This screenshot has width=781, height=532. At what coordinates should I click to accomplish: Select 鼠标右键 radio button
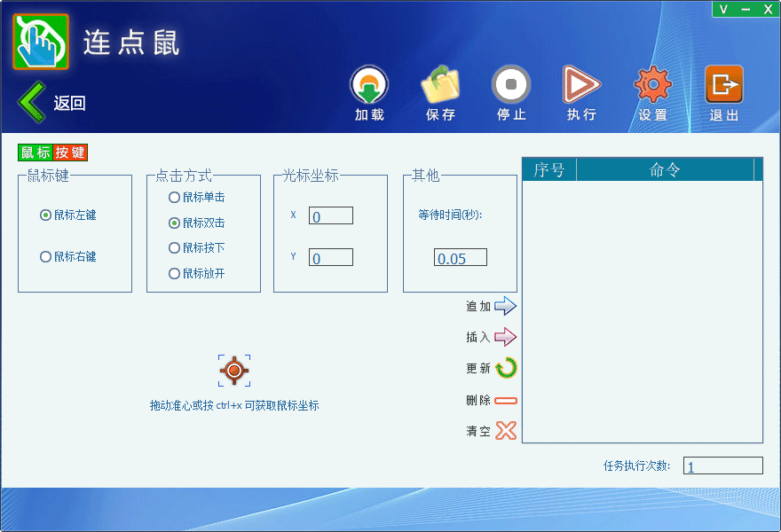tap(46, 257)
